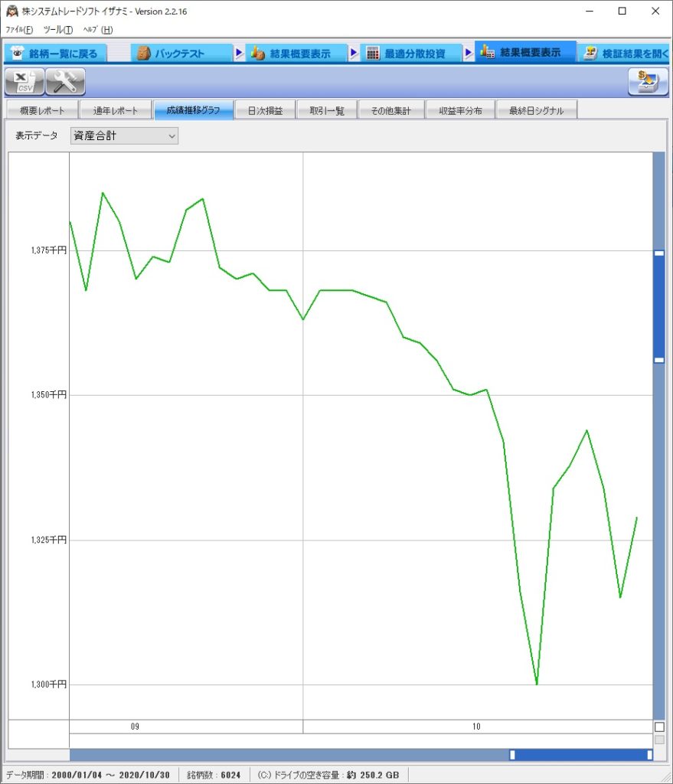
Task: Click the left handle of horizontal range slider
Action: click(x=512, y=755)
